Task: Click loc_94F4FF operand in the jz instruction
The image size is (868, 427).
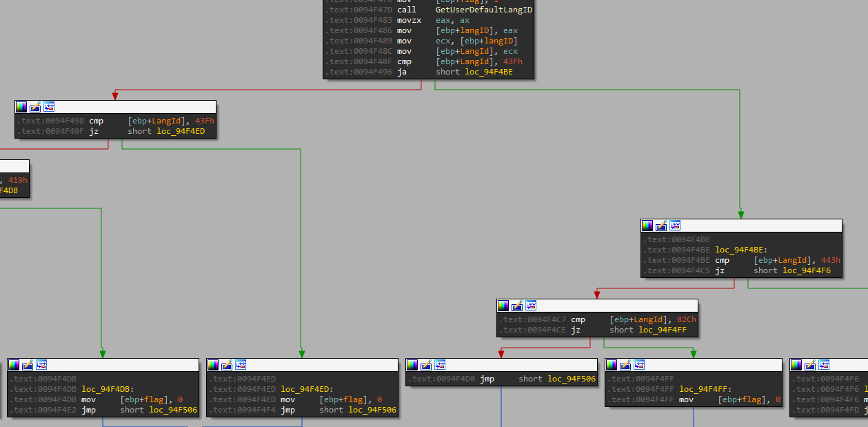Action: coord(663,330)
